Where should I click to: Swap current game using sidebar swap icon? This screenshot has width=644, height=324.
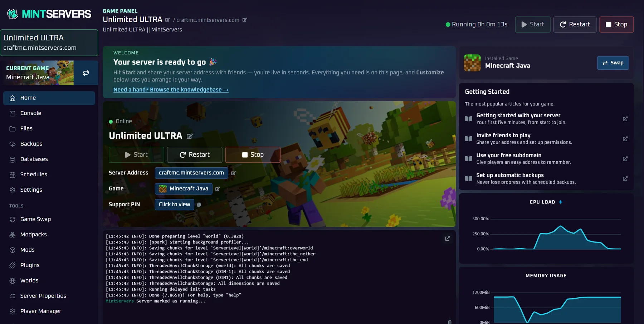(x=86, y=73)
